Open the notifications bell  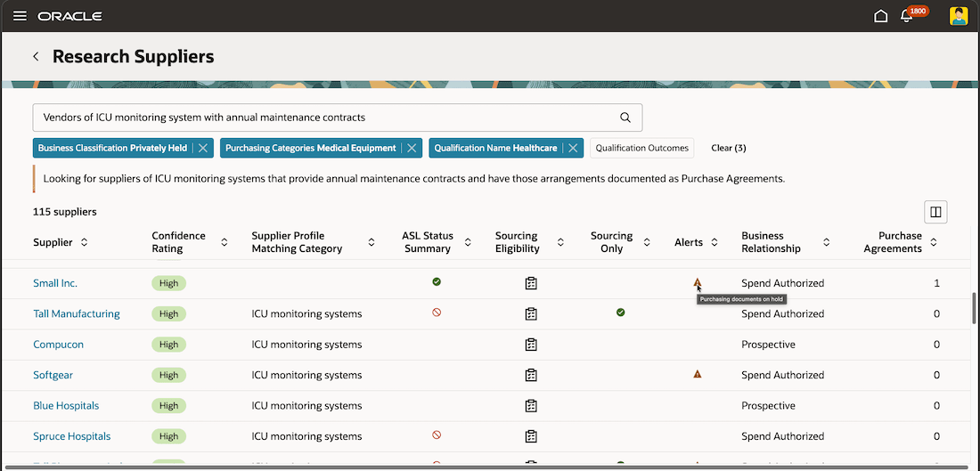pyautogui.click(x=906, y=16)
